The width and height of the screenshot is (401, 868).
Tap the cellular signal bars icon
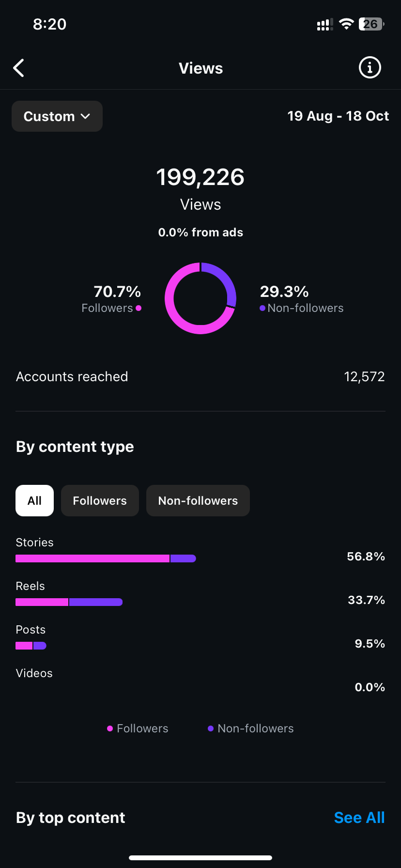point(324,25)
